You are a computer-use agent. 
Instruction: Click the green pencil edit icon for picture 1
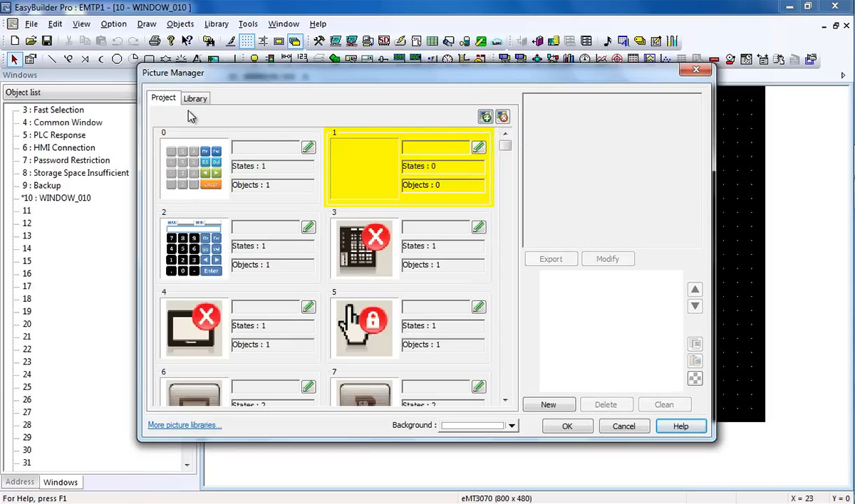click(479, 147)
